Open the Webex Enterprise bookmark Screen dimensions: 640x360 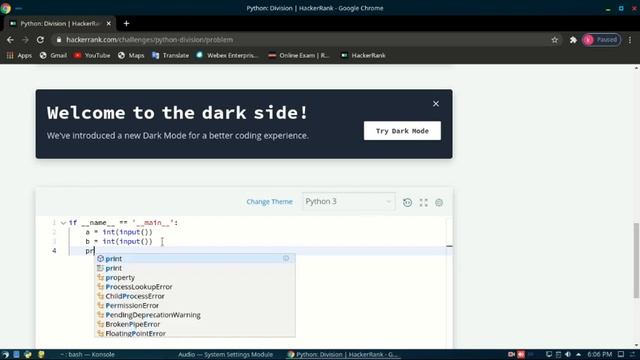coord(227,55)
